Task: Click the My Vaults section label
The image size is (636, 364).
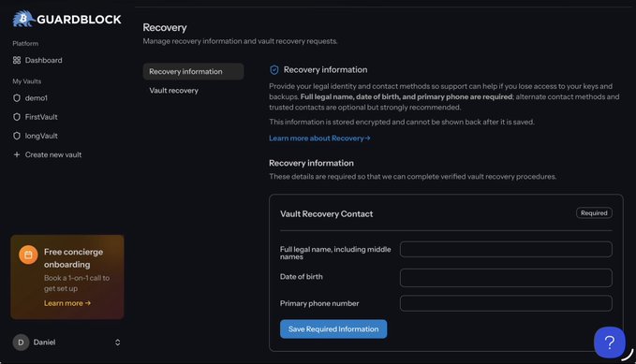Action: click(27, 81)
